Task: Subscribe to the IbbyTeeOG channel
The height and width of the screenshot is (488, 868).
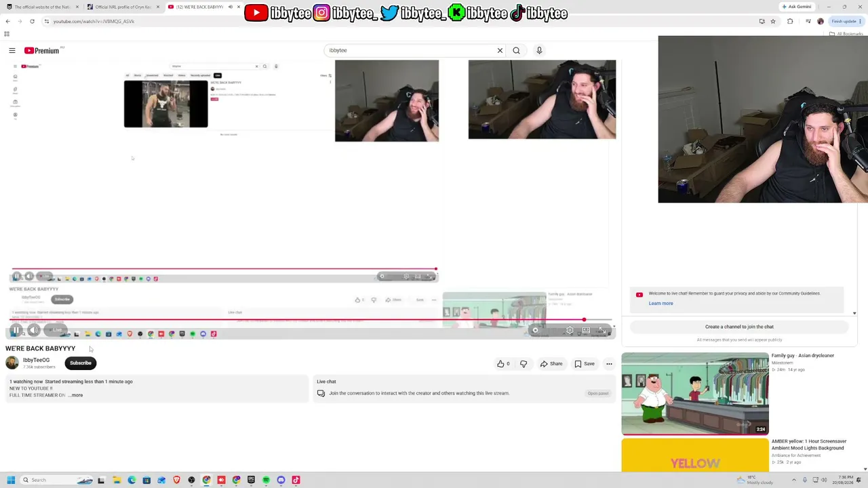Action: pos(80,363)
